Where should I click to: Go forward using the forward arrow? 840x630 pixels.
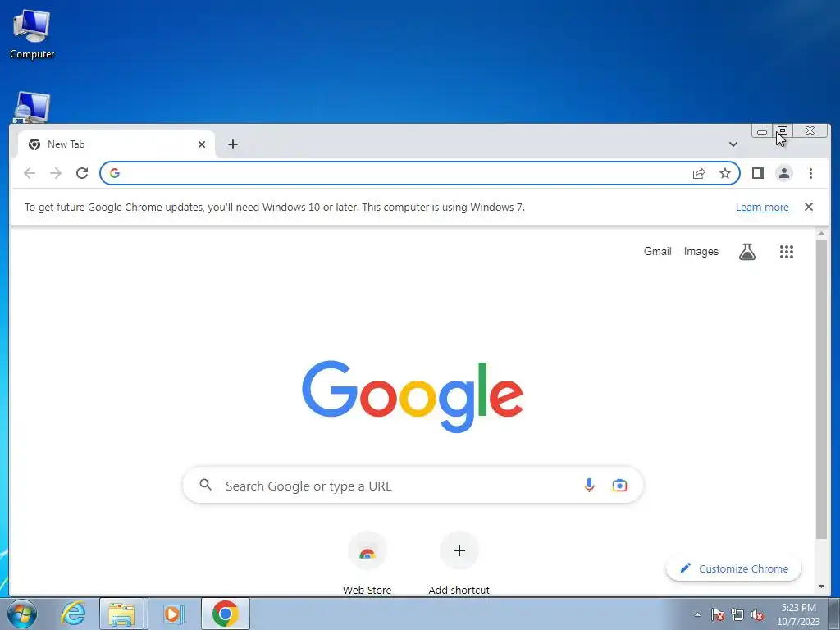click(56, 173)
